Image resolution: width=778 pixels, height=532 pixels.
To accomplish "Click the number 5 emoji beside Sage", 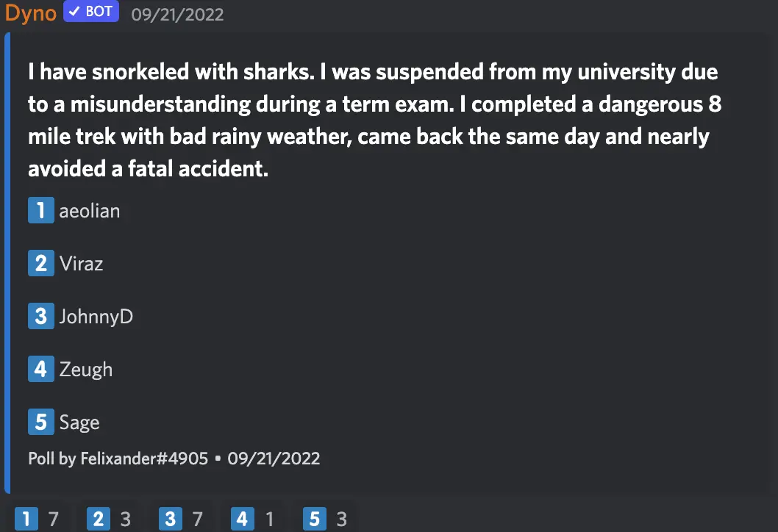I will point(40,422).
